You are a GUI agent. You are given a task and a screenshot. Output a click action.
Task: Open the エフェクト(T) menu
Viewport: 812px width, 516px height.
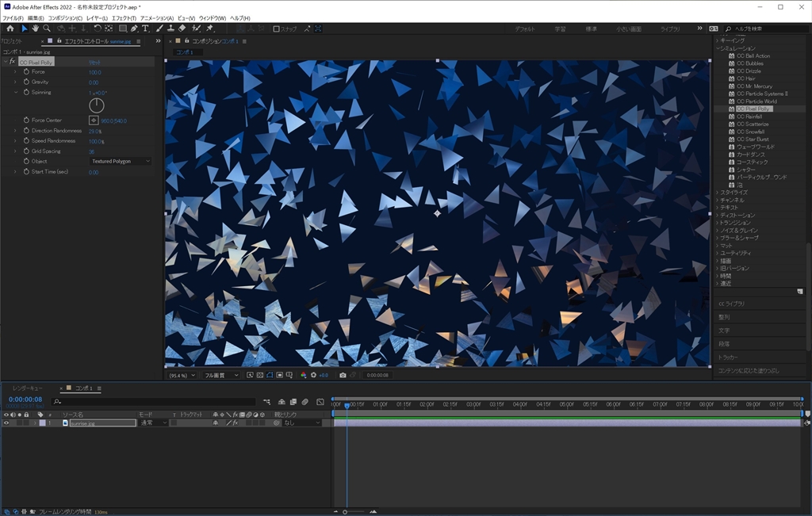click(123, 17)
